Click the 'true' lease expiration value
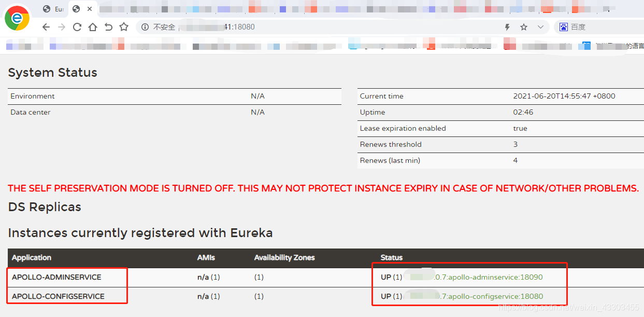The height and width of the screenshot is (317, 644). [x=520, y=128]
